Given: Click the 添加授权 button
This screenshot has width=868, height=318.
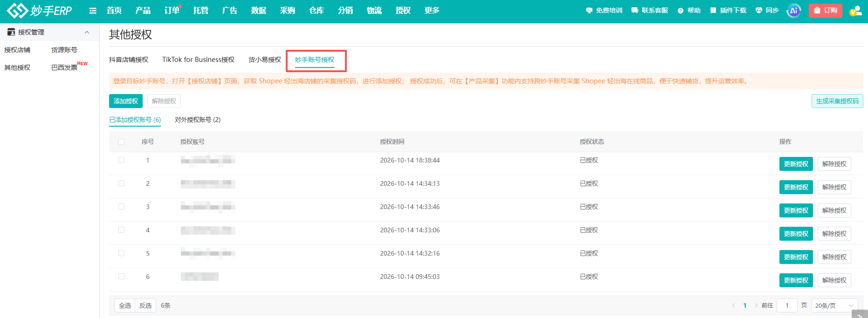Looking at the screenshot, I should click(x=126, y=101).
